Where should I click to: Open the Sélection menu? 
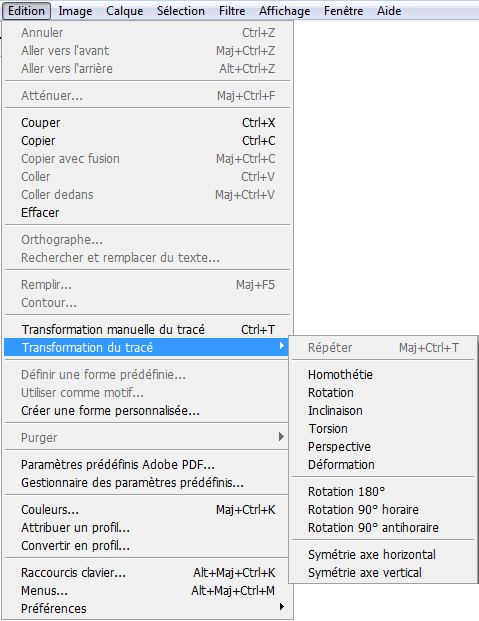click(x=181, y=11)
